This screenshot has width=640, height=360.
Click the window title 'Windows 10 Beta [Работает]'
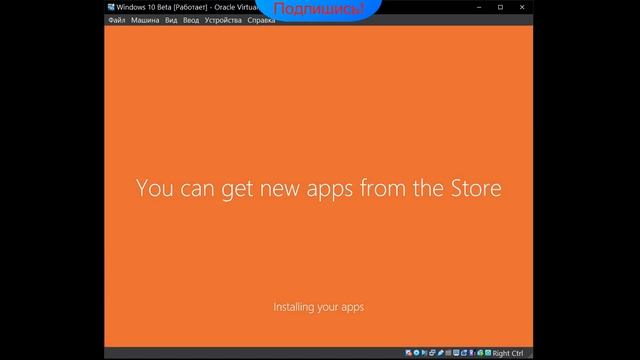click(162, 7)
